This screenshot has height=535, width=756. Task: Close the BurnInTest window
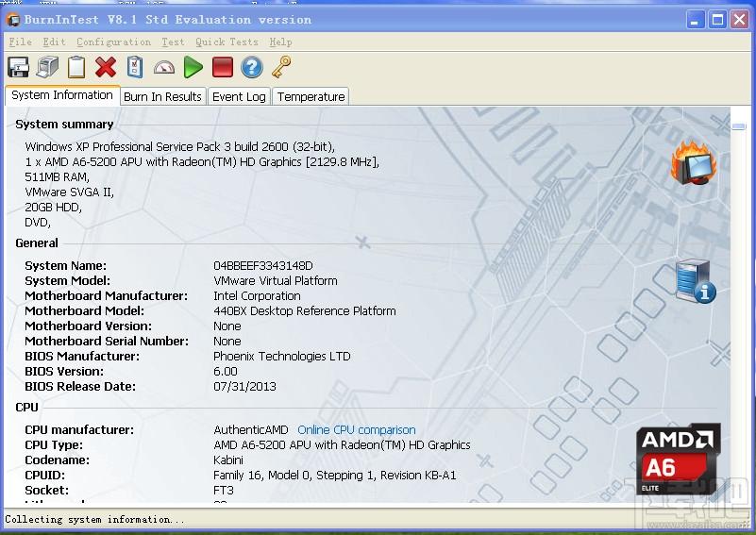pos(739,20)
